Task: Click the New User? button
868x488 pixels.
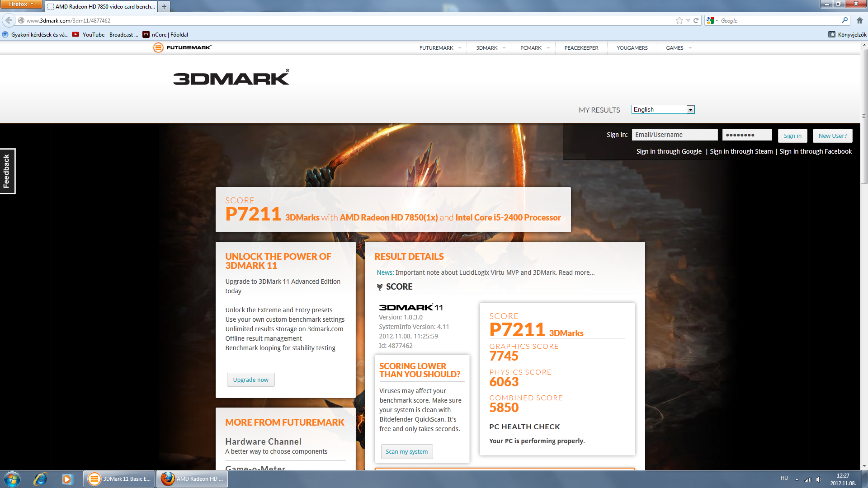Action: tap(832, 136)
